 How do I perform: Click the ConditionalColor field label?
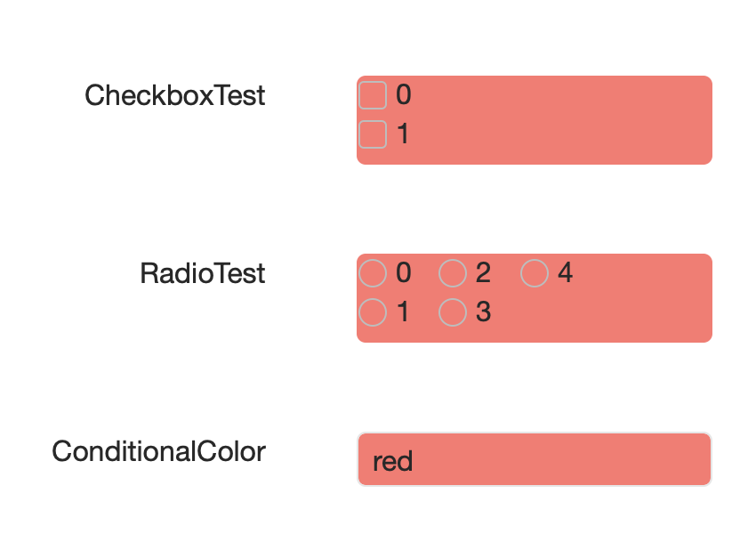(158, 451)
